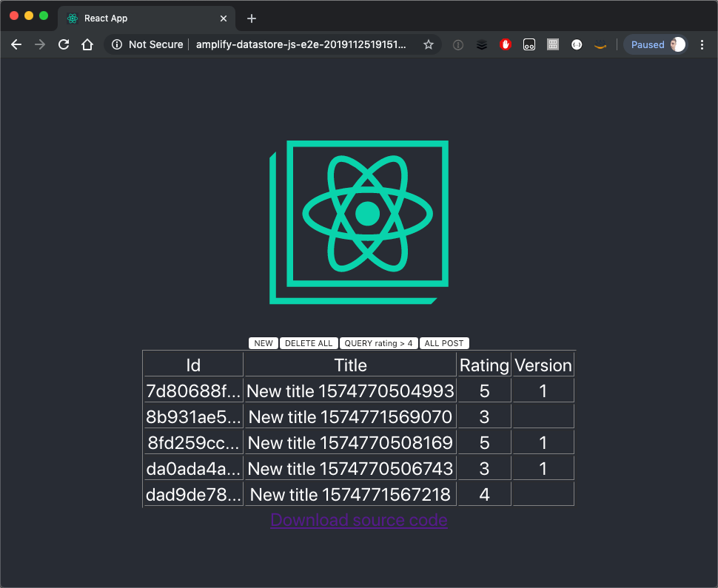This screenshot has width=718, height=588.
Task: Click the grid table extension icon
Action: point(552,44)
